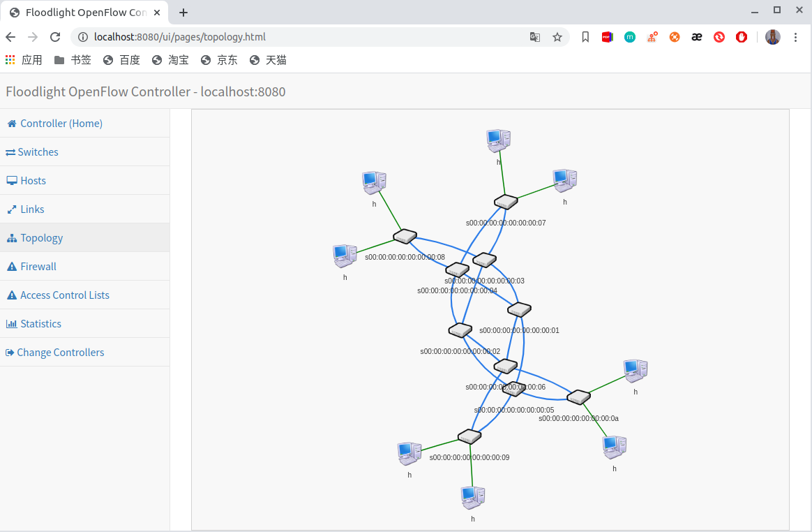This screenshot has width=812, height=532.
Task: Click the page reload button
Action: tap(55, 36)
